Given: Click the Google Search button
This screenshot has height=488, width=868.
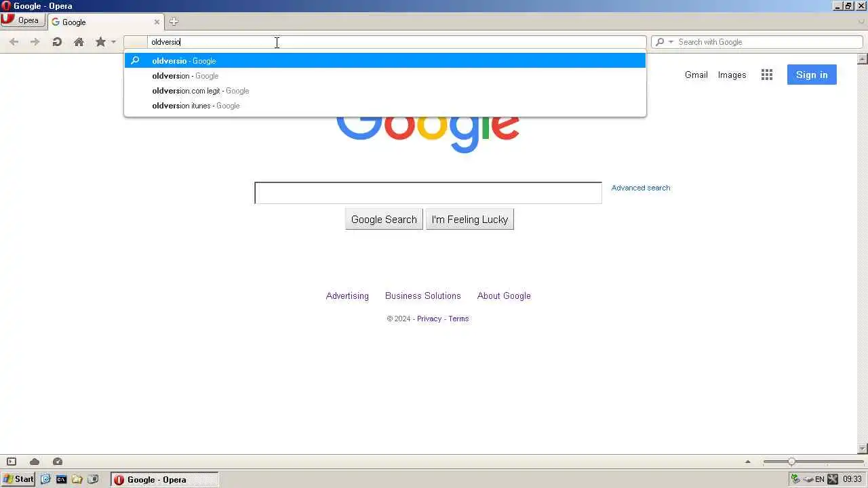Looking at the screenshot, I should coord(384,220).
